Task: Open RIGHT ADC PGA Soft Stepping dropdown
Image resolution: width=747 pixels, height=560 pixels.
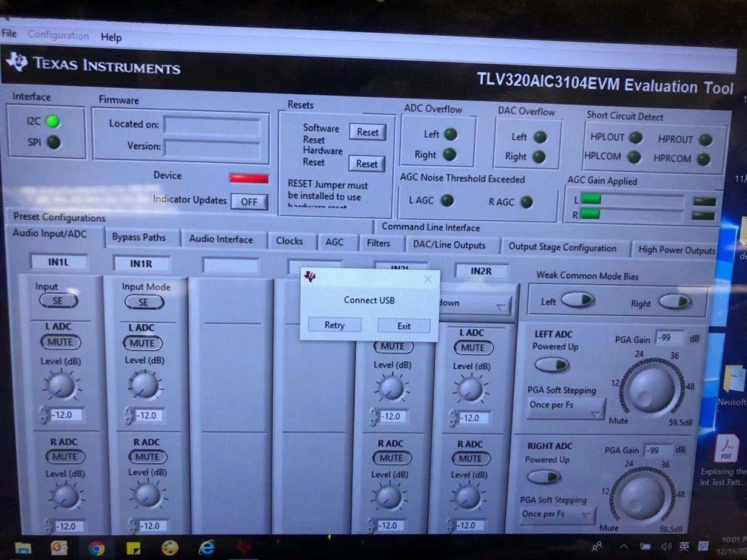Action: [x=557, y=516]
